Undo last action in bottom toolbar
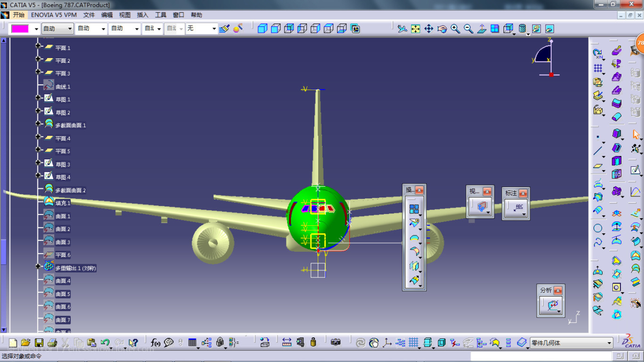The width and height of the screenshot is (644, 362). pyautogui.click(x=105, y=342)
